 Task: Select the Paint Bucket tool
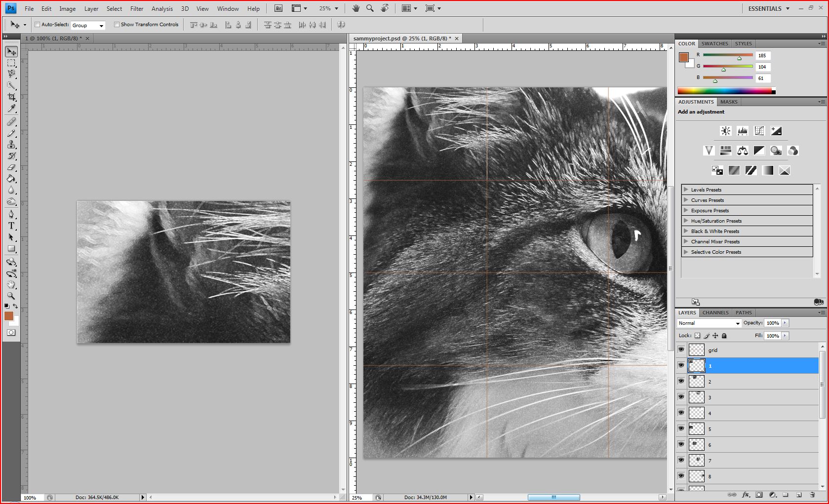(x=11, y=179)
